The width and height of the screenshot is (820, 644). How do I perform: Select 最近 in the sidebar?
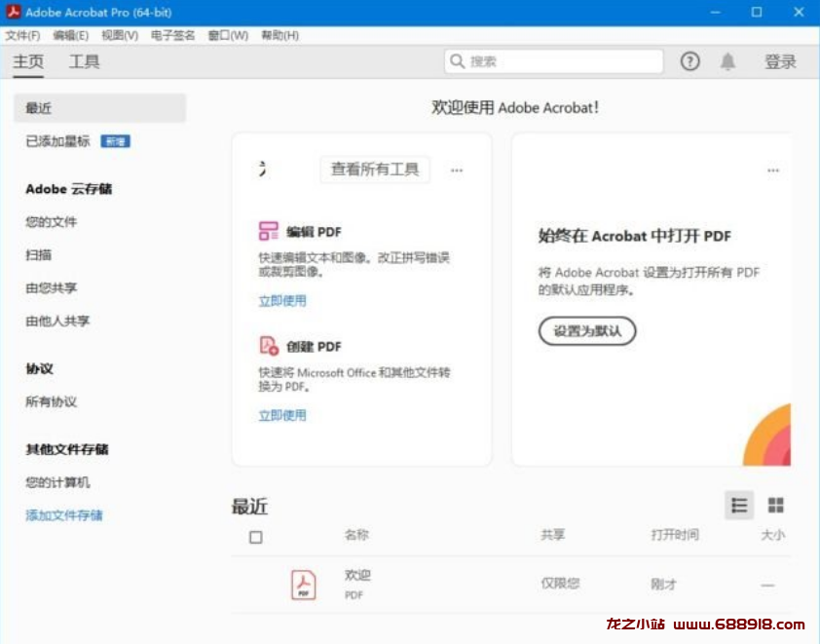(x=99, y=108)
